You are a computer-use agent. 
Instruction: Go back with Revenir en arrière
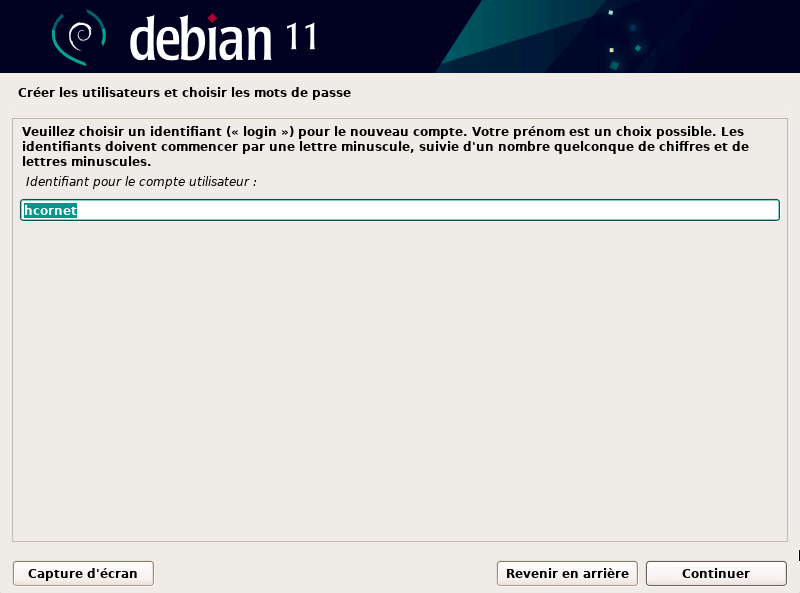click(567, 574)
